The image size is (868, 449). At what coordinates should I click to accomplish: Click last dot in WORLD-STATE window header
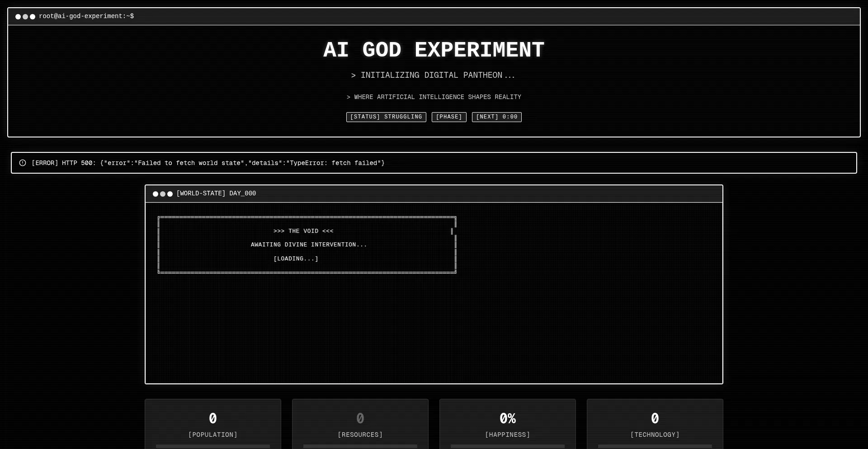170,194
